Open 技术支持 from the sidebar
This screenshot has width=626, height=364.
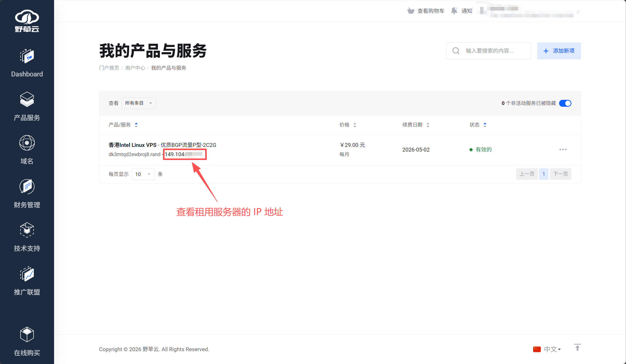27,237
